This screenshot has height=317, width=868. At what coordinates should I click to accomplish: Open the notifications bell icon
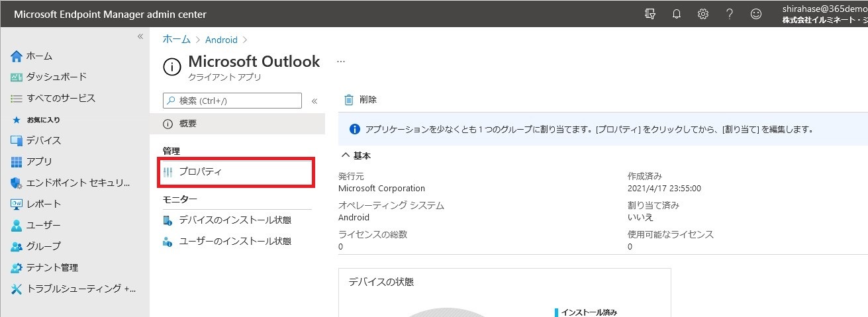coord(676,14)
